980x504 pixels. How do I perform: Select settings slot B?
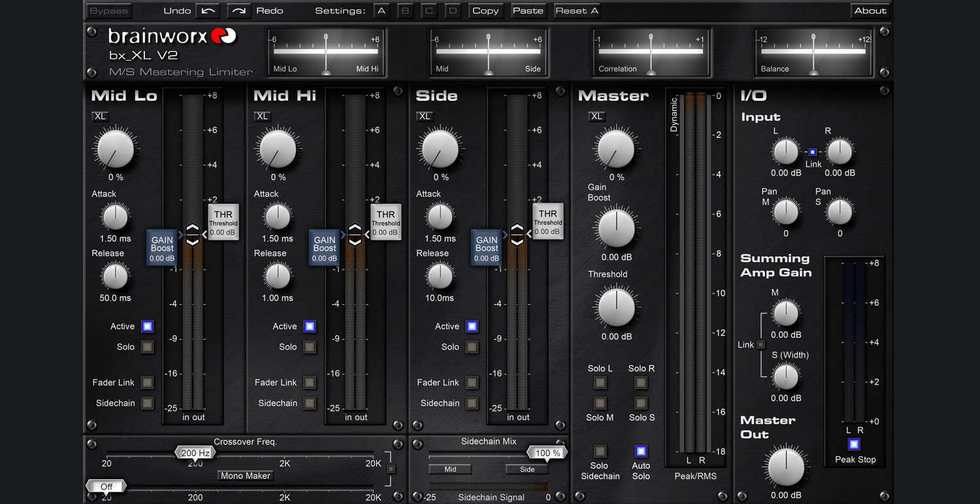[405, 10]
